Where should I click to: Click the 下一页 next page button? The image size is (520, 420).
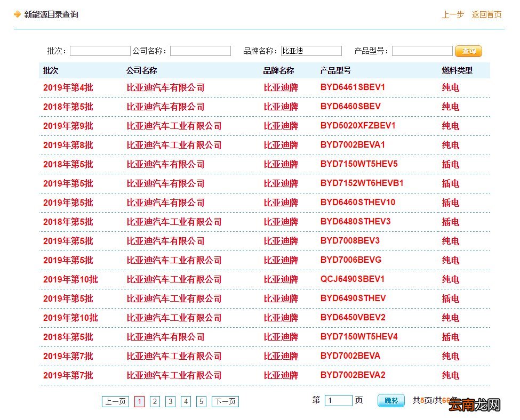pyautogui.click(x=225, y=401)
